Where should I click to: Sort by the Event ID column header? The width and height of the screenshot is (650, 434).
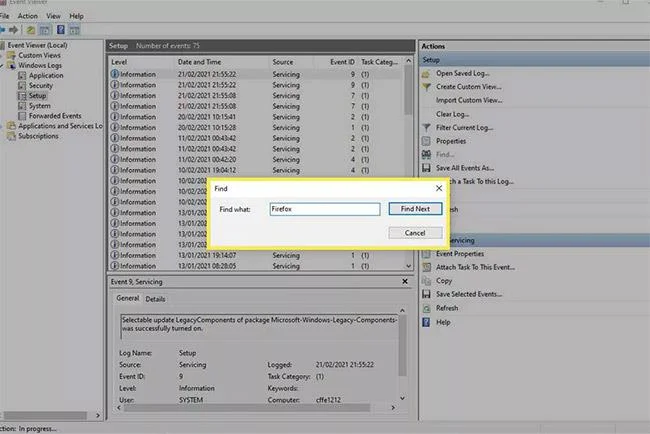(x=342, y=62)
